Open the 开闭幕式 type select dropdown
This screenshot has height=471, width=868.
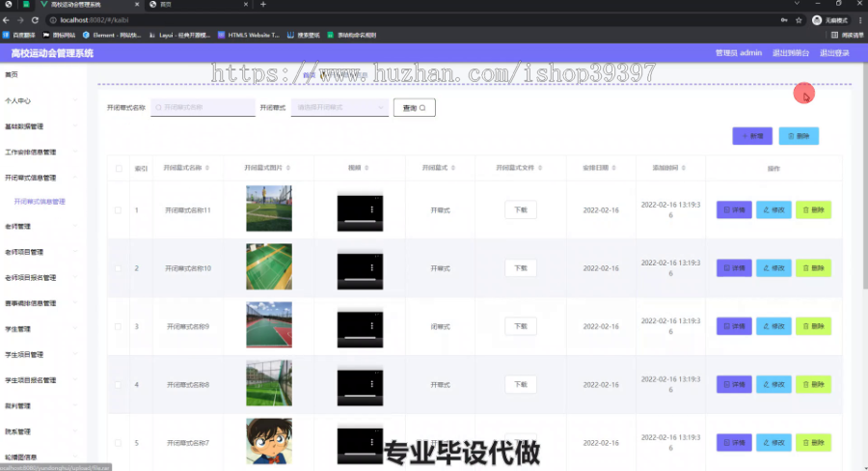coord(339,107)
